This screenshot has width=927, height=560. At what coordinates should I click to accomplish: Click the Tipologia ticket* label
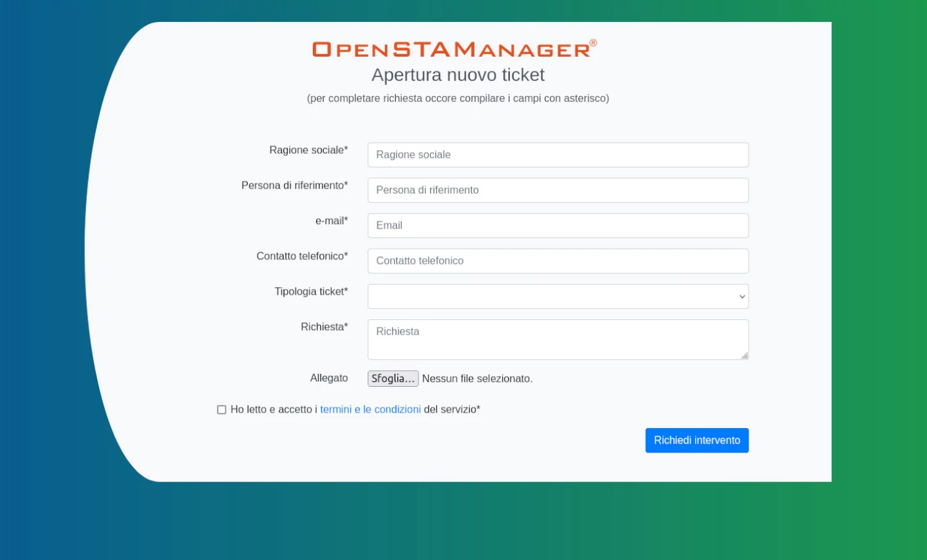[311, 292]
